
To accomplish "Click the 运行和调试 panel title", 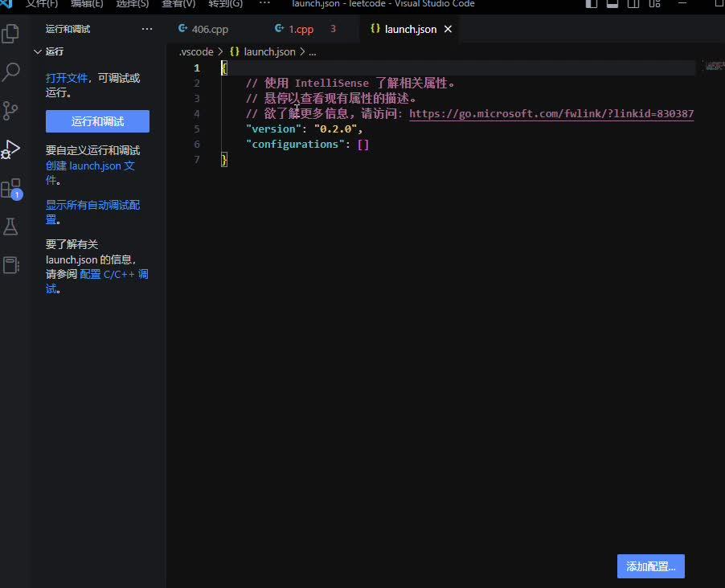I will tap(68, 29).
